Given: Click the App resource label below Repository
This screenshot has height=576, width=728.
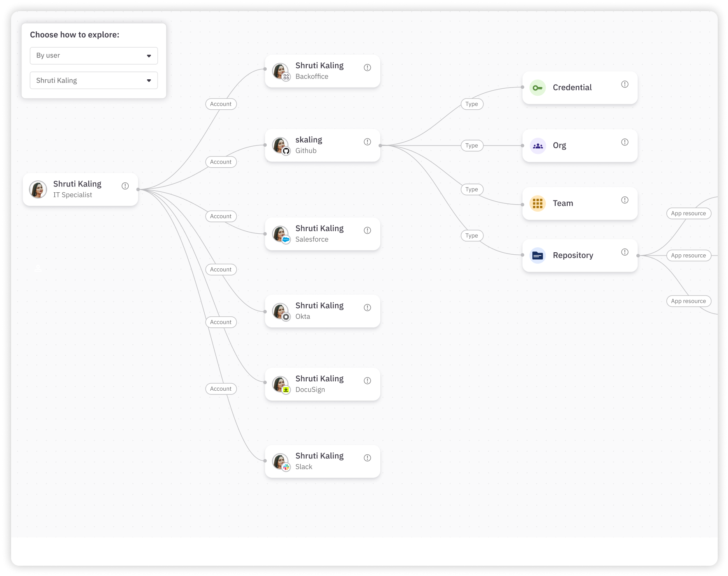Looking at the screenshot, I should click(689, 301).
